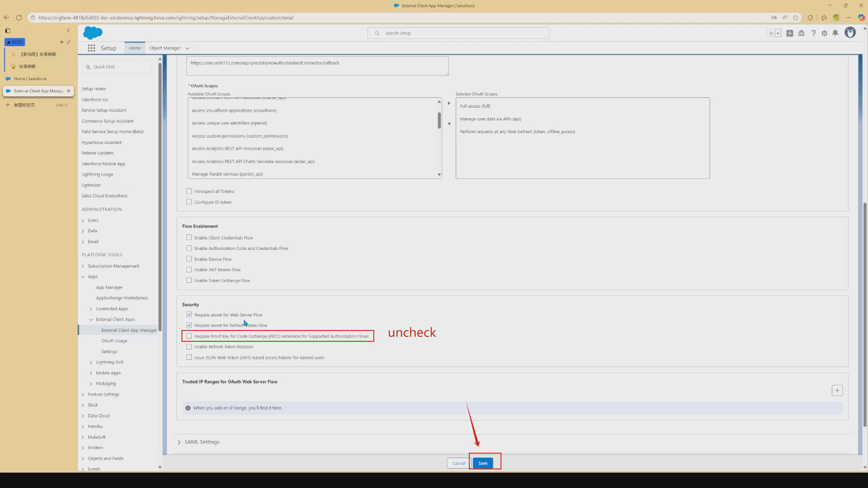Open browser extensions puzzle icon
Viewport: 868px width, 488px height.
(811, 18)
